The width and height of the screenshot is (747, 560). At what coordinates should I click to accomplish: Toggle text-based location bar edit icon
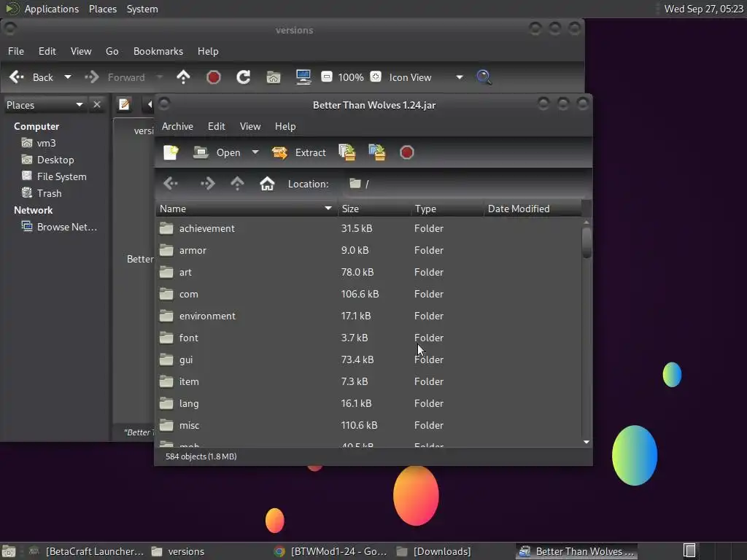tap(124, 104)
